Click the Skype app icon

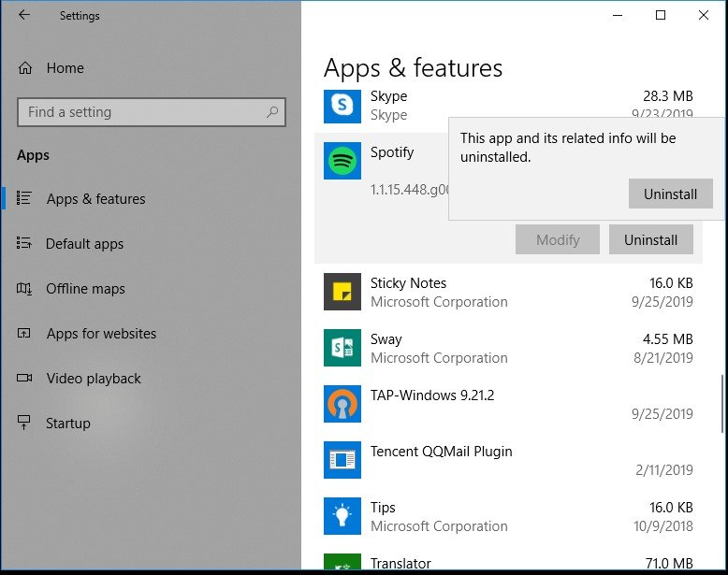click(342, 106)
